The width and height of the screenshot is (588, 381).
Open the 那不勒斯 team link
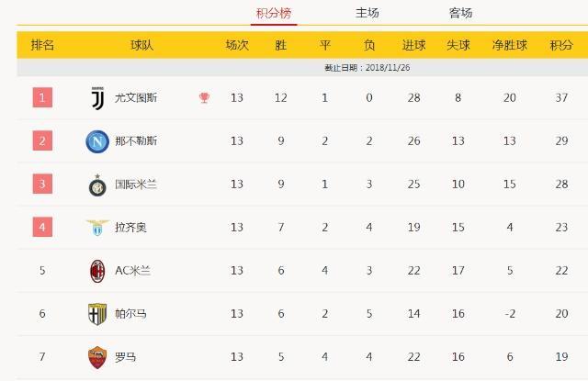pyautogui.click(x=136, y=141)
